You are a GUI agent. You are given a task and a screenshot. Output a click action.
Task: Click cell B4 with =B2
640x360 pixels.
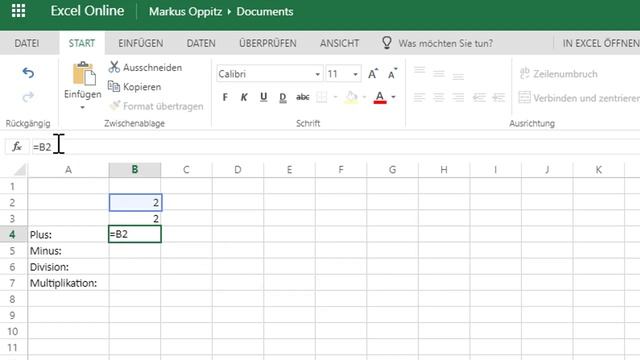point(135,234)
